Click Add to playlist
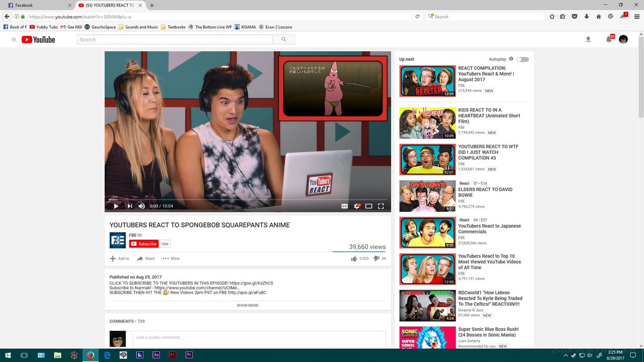The image size is (644, 362). click(x=120, y=258)
